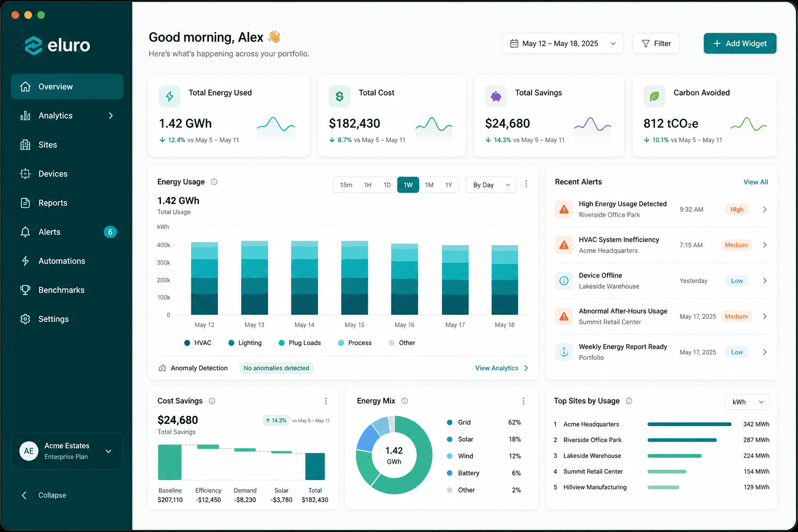Open Energy Usage three-dot menu

pyautogui.click(x=526, y=184)
